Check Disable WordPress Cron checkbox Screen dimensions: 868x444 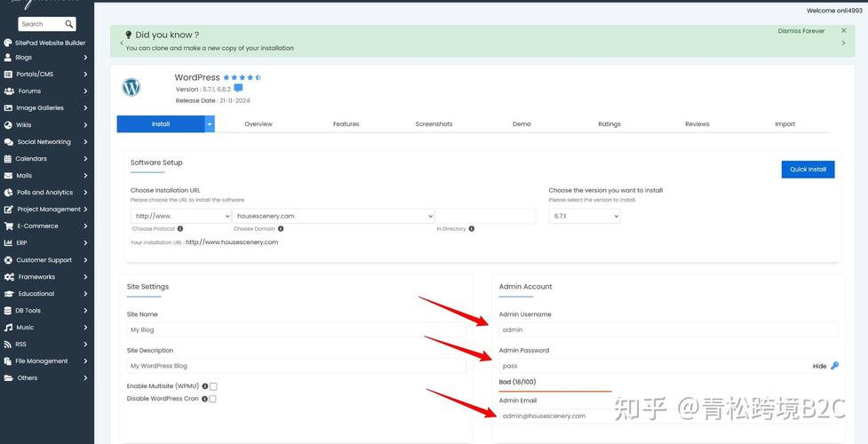click(212, 399)
